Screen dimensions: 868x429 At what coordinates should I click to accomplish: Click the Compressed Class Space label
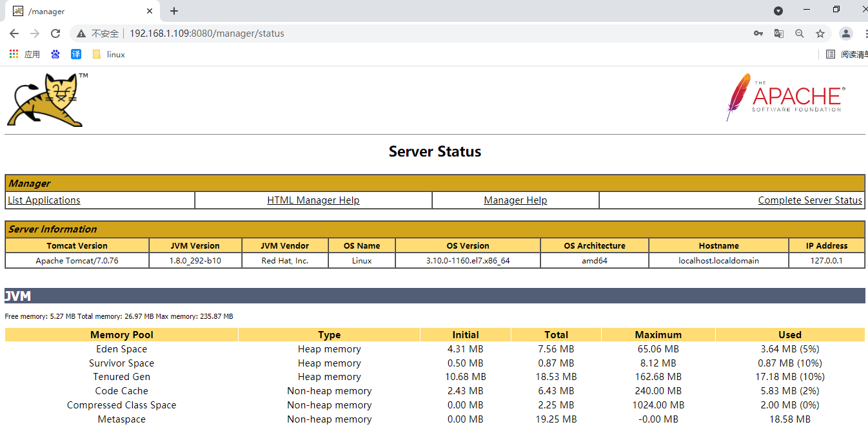pos(121,405)
